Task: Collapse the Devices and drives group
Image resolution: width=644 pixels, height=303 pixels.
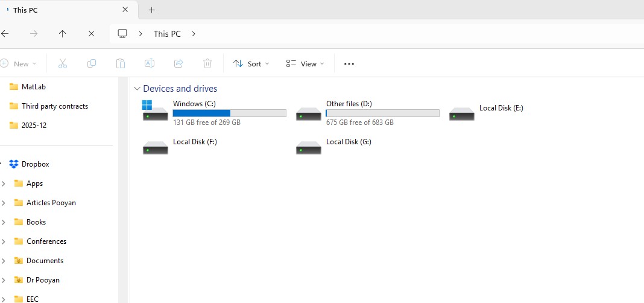Action: [x=137, y=89]
